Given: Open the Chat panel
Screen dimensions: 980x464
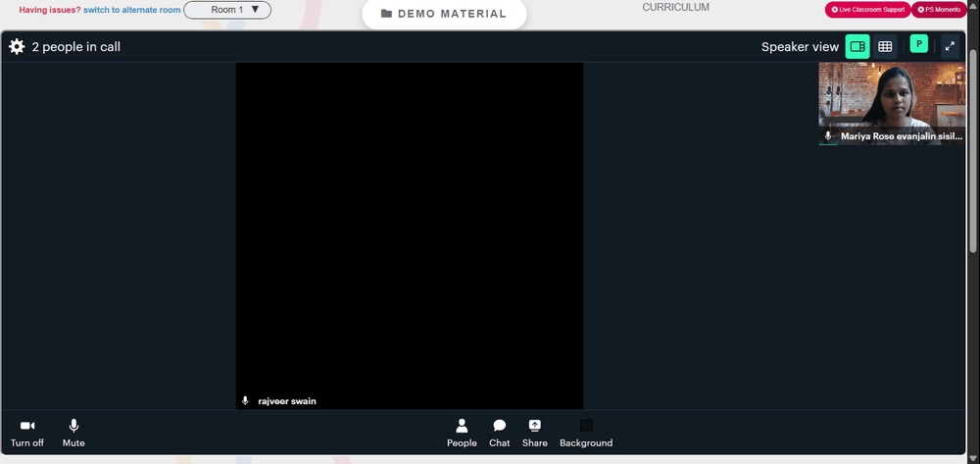Looking at the screenshot, I should 500,434.
